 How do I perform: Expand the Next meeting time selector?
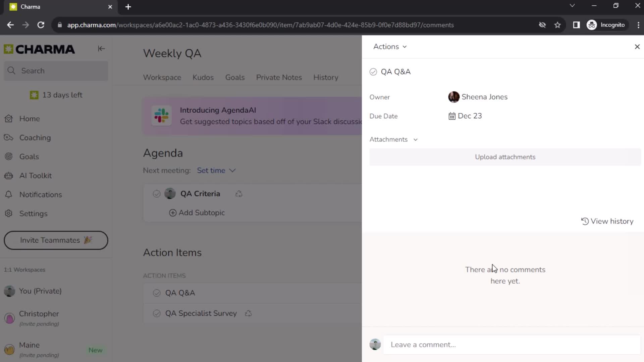[x=216, y=170]
